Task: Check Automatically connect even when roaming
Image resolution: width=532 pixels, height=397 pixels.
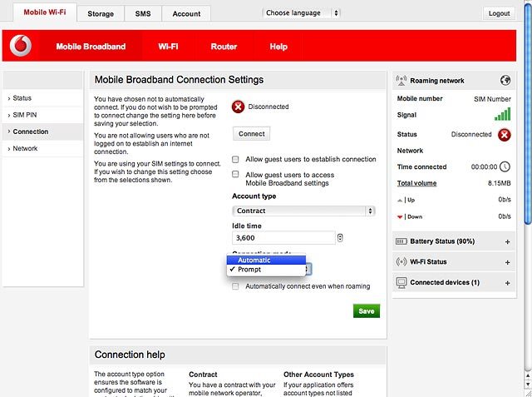Action: 235,286
